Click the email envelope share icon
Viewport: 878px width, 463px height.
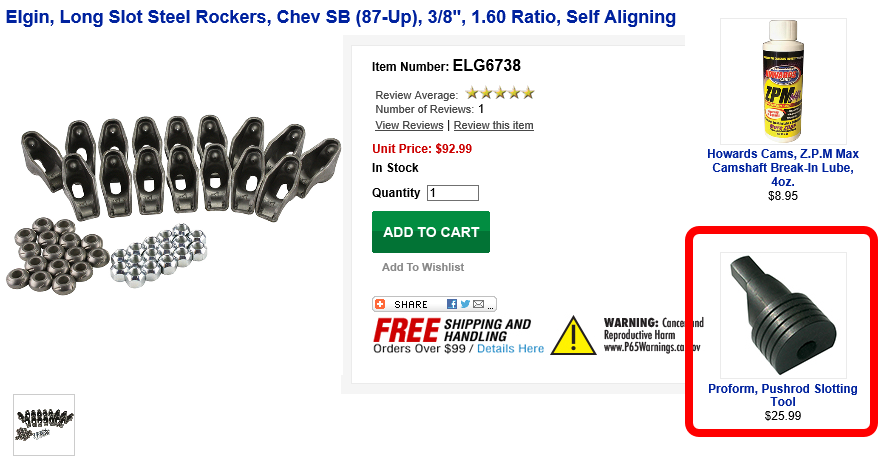click(x=479, y=304)
